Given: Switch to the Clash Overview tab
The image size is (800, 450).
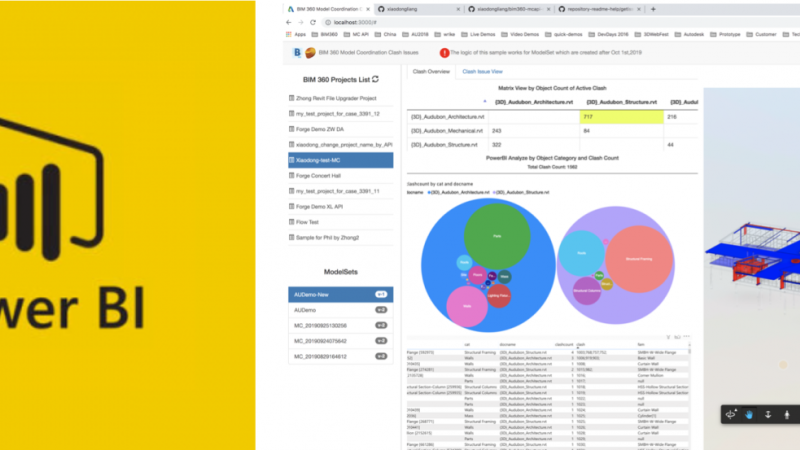Looking at the screenshot, I should click(x=431, y=71).
